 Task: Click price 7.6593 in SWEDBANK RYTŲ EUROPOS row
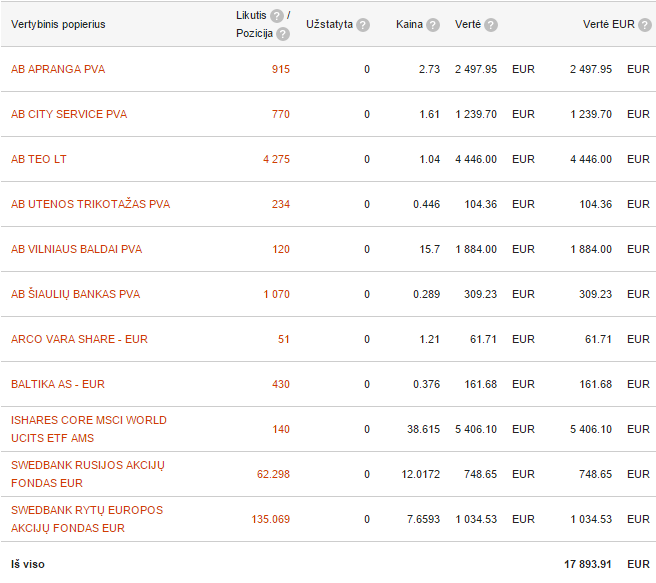point(423,519)
